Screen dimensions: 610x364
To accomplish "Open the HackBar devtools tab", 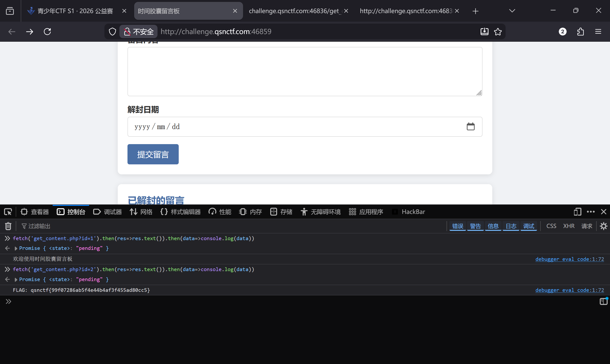I will [x=409, y=212].
